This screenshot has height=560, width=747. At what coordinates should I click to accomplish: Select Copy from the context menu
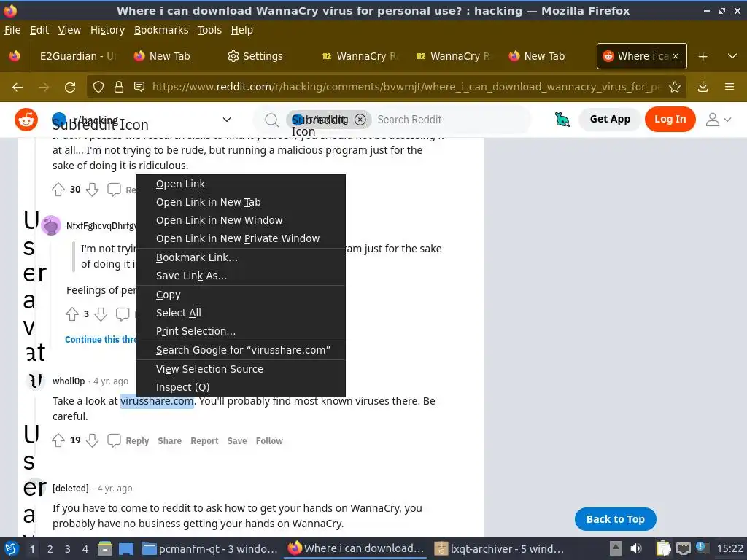[241, 295]
